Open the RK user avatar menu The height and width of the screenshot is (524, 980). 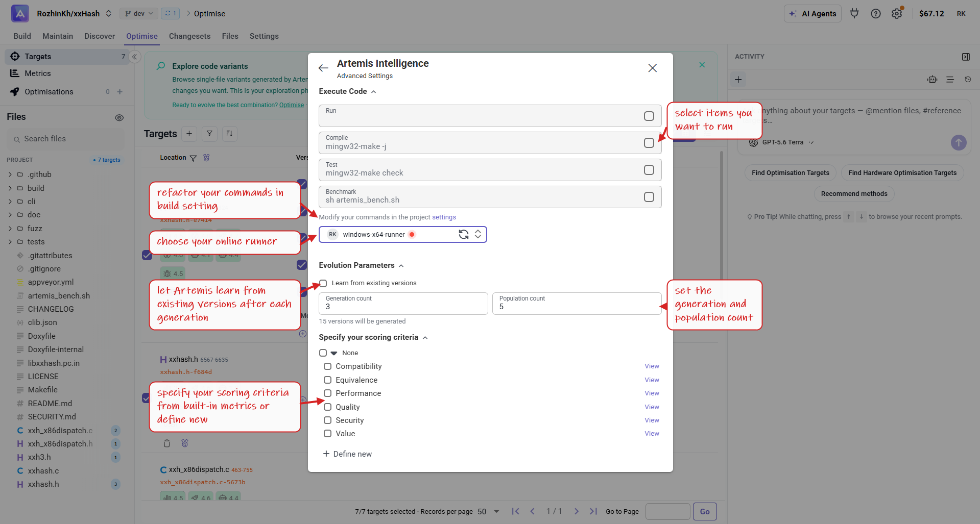[x=961, y=14]
